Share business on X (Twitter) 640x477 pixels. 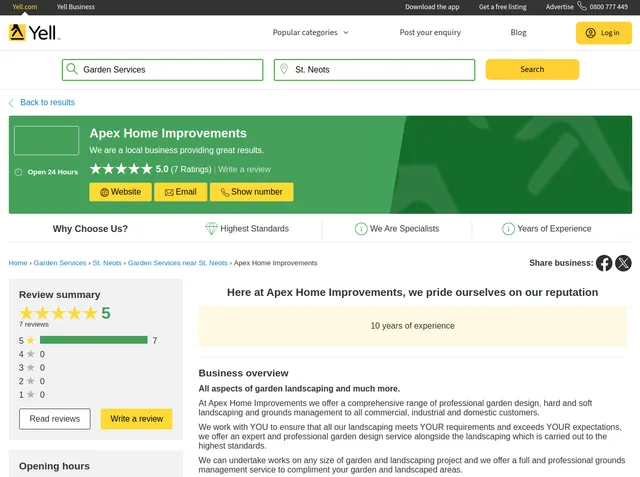point(623,263)
